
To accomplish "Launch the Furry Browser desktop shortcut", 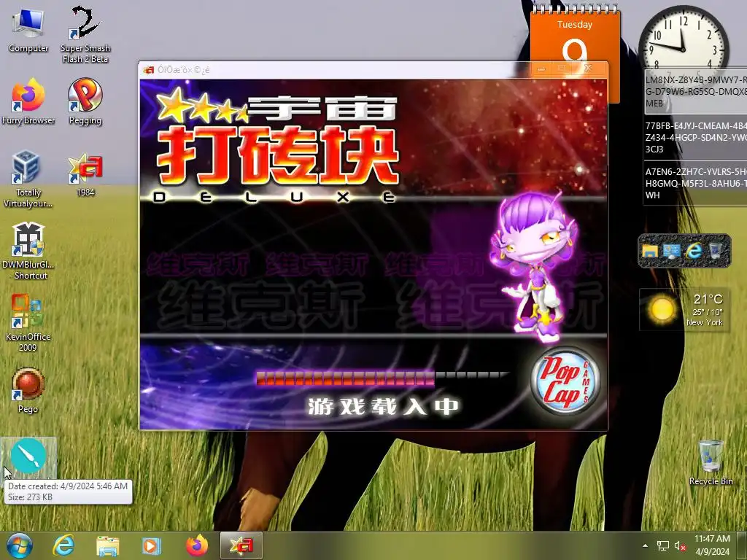I will point(28,102).
